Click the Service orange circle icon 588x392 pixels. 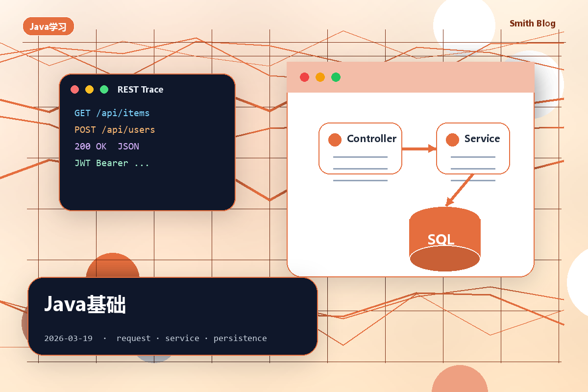coord(452,140)
